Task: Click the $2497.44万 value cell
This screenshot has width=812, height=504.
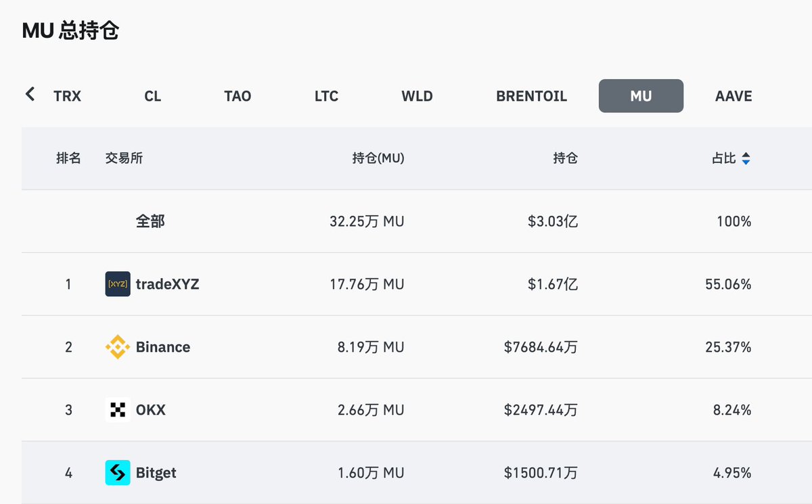Action: [x=541, y=410]
